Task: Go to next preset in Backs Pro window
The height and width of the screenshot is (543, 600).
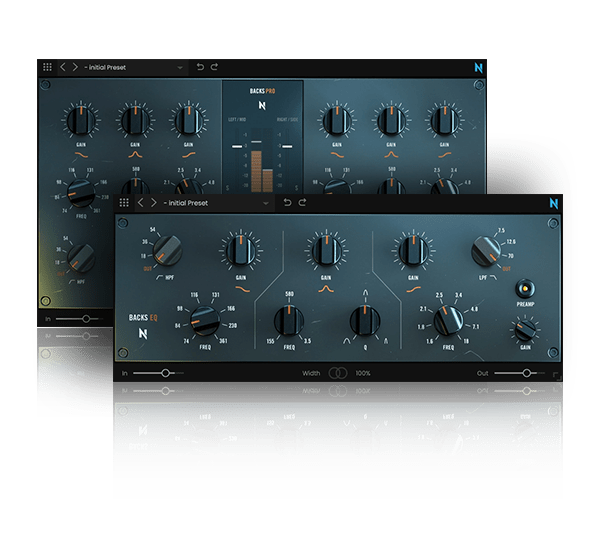Action: pos(75,67)
